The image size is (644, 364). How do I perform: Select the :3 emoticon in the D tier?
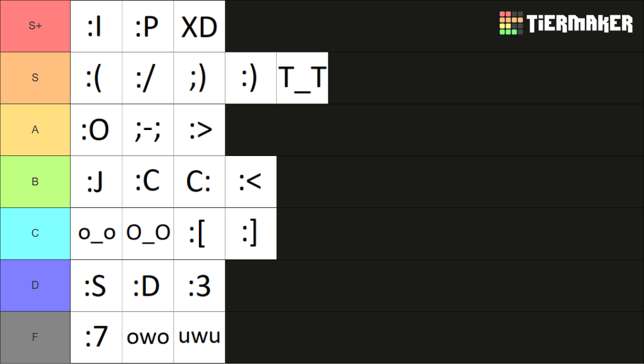click(x=199, y=285)
